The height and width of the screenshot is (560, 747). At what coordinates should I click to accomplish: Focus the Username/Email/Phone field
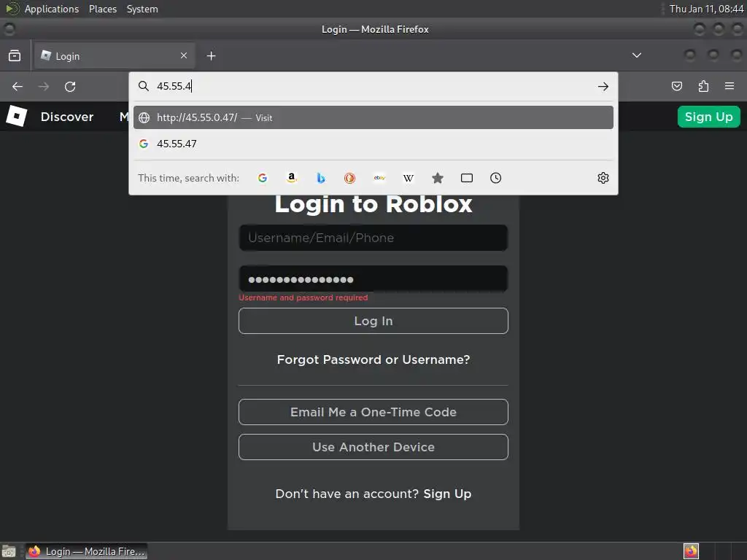[373, 238]
